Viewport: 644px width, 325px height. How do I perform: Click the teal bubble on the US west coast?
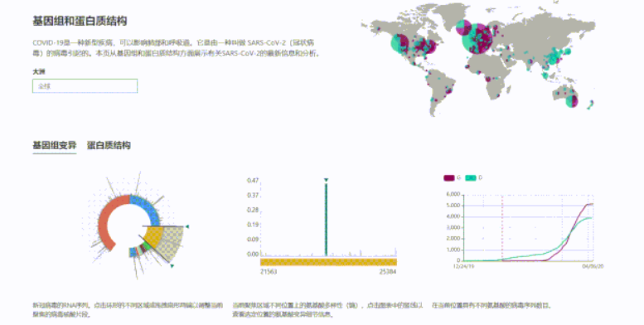400,43
